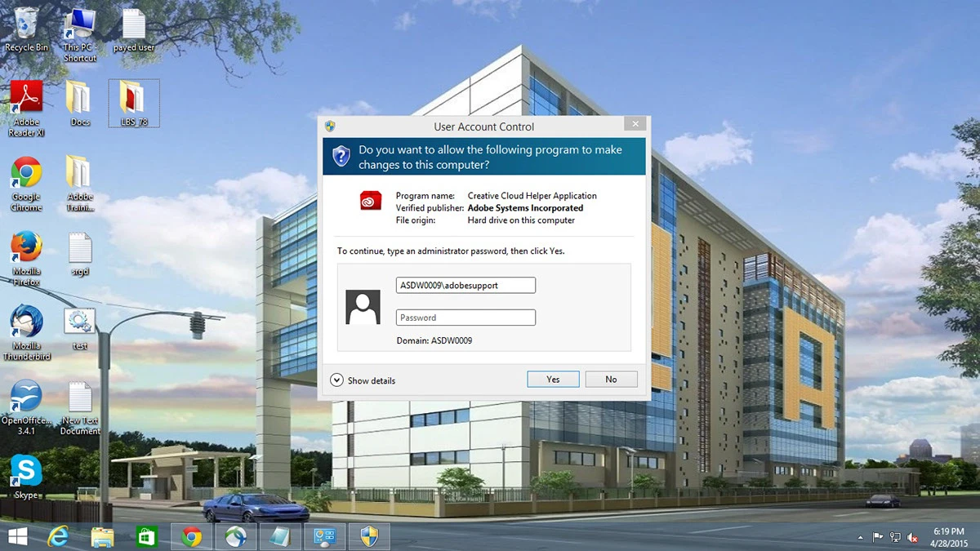
Task: Click the muted volume tray icon
Action: 913,537
